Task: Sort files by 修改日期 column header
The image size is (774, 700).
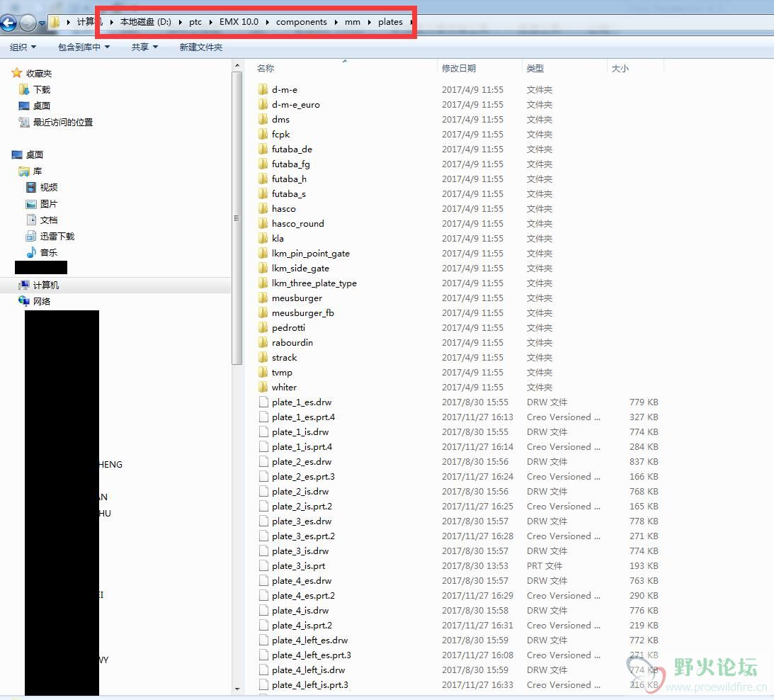Action: 459,68
